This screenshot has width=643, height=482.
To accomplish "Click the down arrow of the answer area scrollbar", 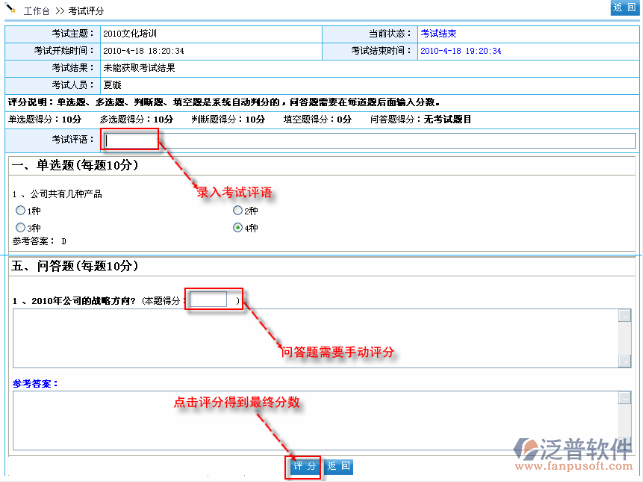I will (x=625, y=361).
